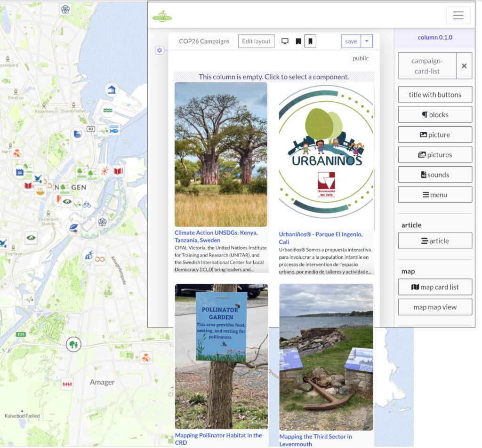Select the golden infinity map marker

point(100,259)
